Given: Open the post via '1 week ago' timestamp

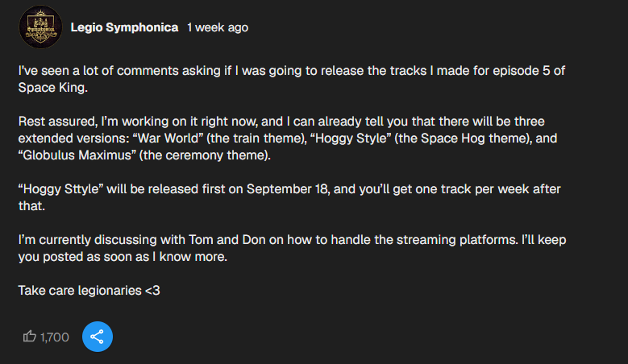Looking at the screenshot, I should tap(218, 27).
